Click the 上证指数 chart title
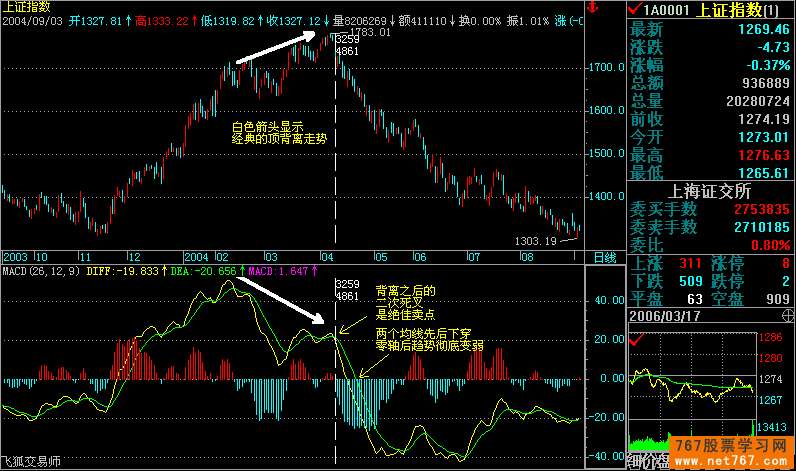The width and height of the screenshot is (796, 471). [27, 7]
